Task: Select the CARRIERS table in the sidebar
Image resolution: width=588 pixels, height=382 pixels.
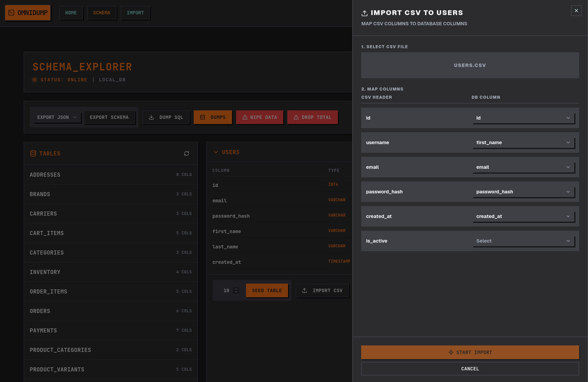Action: 43,214
